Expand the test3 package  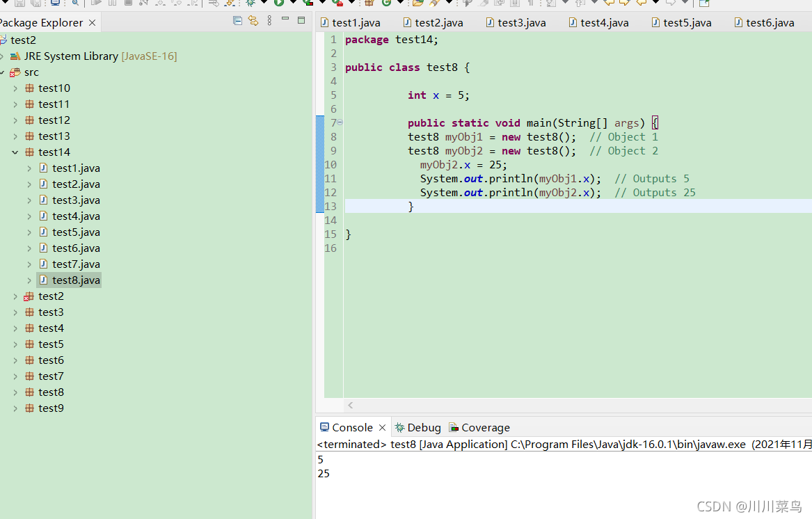click(15, 312)
